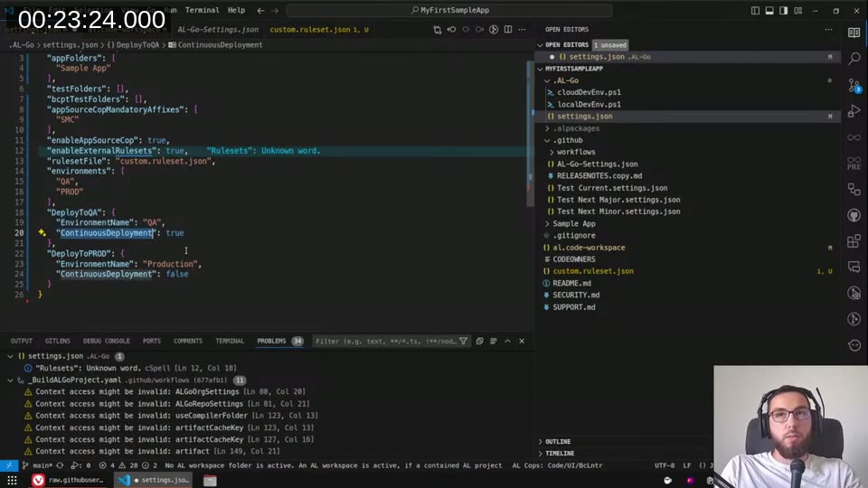This screenshot has height=488, width=868.
Task: Collapse the Open Editors section
Action: pos(541,45)
